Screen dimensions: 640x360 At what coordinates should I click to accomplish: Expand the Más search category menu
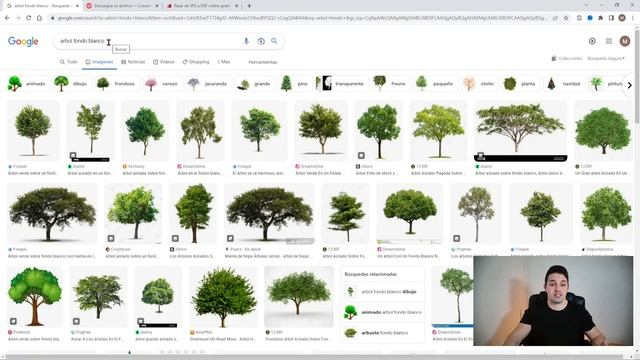(x=224, y=62)
